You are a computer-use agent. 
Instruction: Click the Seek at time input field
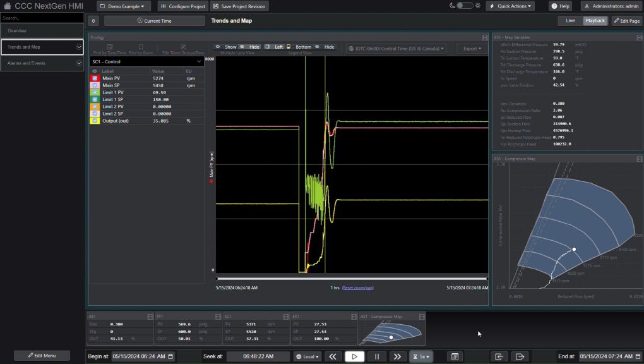258,356
